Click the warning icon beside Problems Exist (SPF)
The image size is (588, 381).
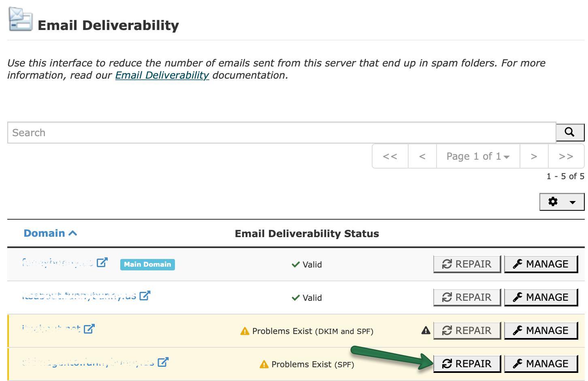point(264,364)
